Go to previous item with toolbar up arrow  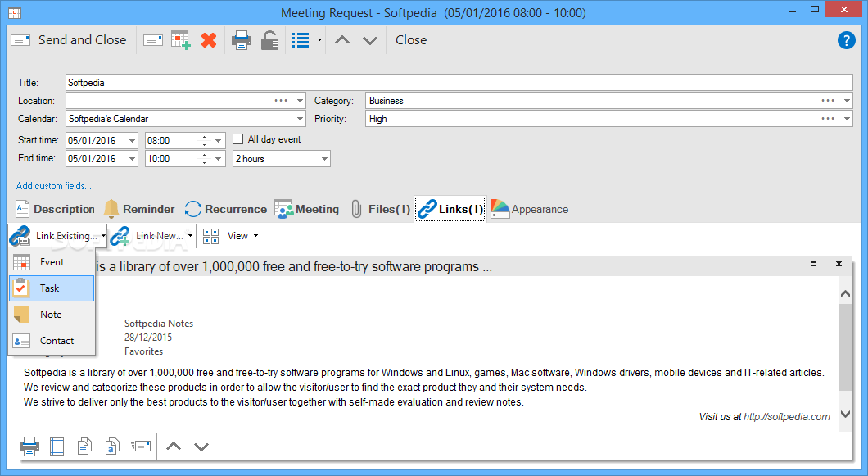[342, 40]
